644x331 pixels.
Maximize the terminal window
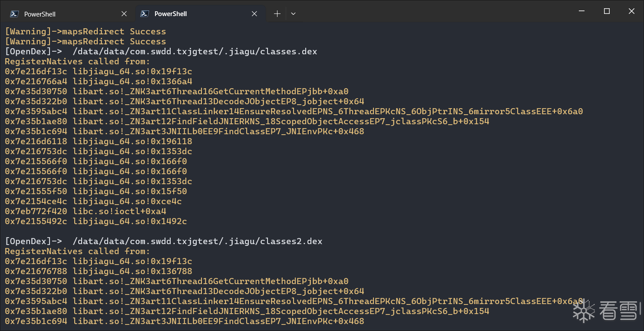click(x=607, y=11)
